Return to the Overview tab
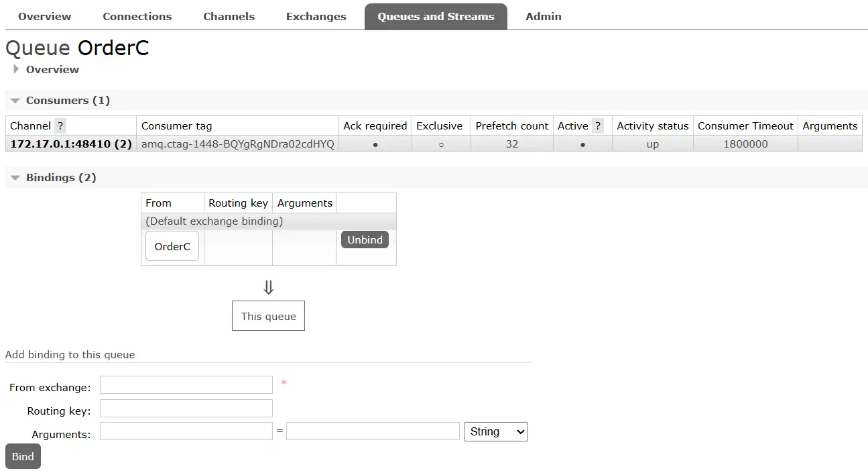This screenshot has width=868, height=475. 44,16
